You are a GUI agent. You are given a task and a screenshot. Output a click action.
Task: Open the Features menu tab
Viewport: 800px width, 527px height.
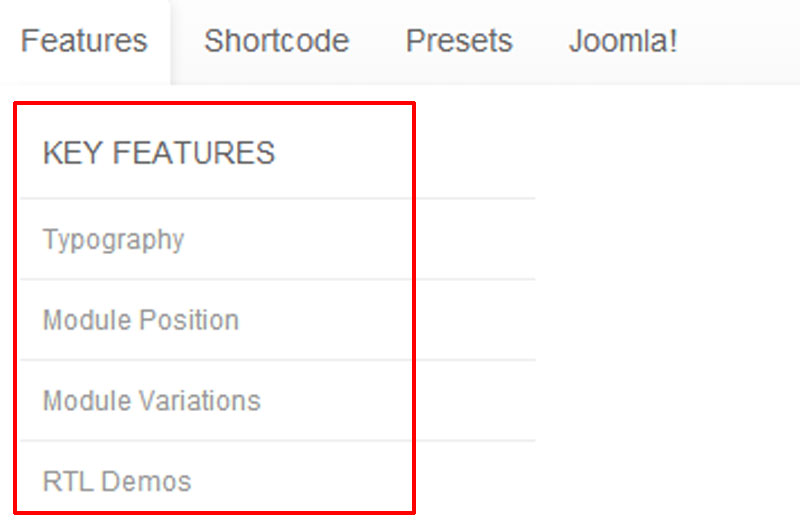(x=84, y=41)
